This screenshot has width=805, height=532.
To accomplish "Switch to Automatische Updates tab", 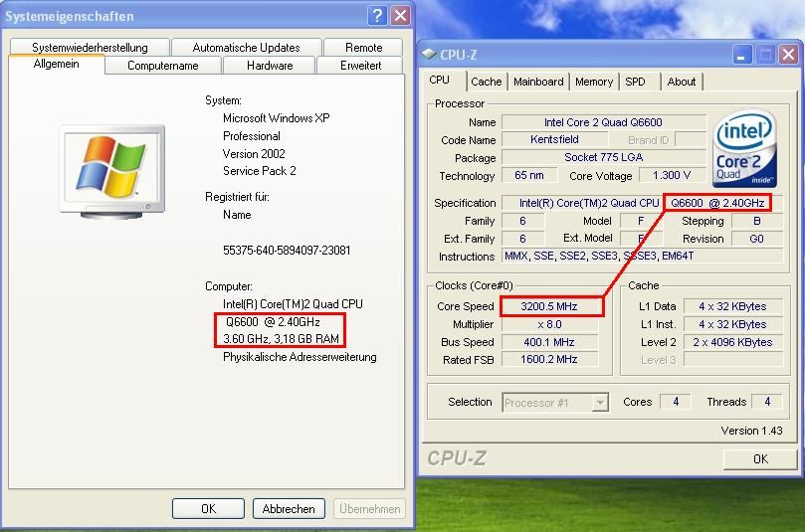I will click(247, 47).
